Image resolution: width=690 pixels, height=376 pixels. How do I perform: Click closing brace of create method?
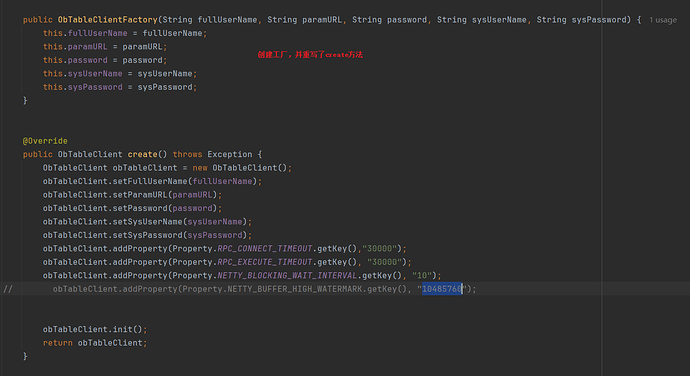pyautogui.click(x=25, y=356)
